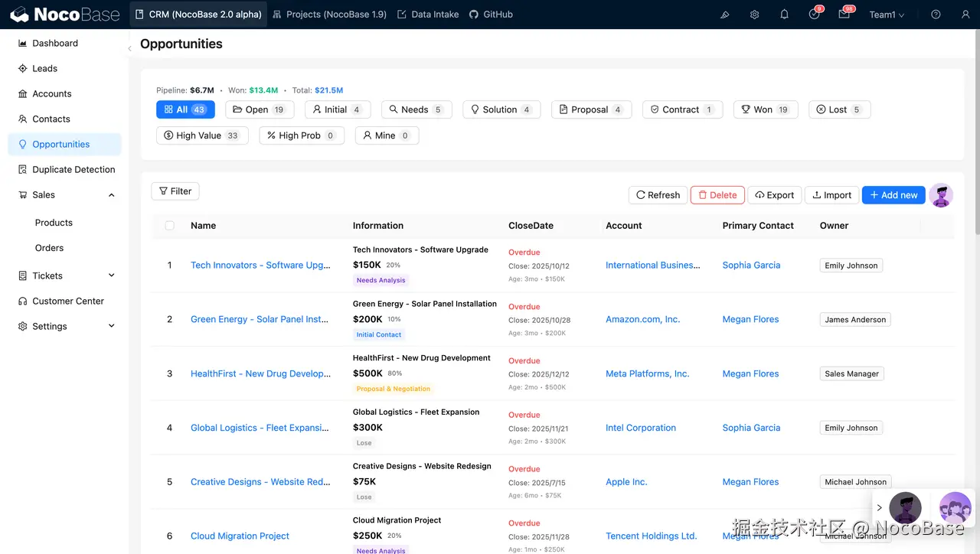980x554 pixels.
Task: Collapse the sidebar with the chevron handle
Action: point(129,49)
